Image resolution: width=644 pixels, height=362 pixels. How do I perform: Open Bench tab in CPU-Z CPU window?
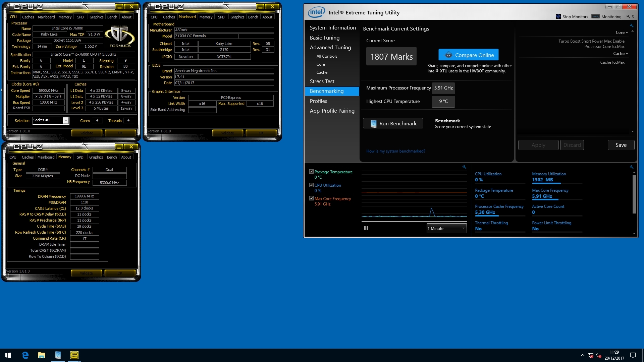click(x=112, y=17)
